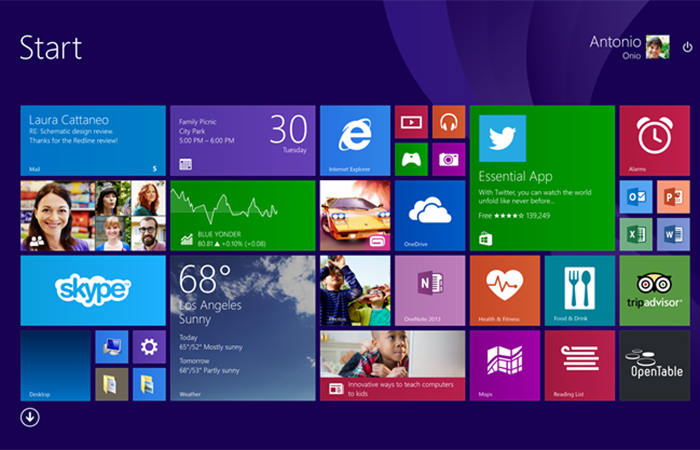
Task: Click the power button icon
Action: 688,47
